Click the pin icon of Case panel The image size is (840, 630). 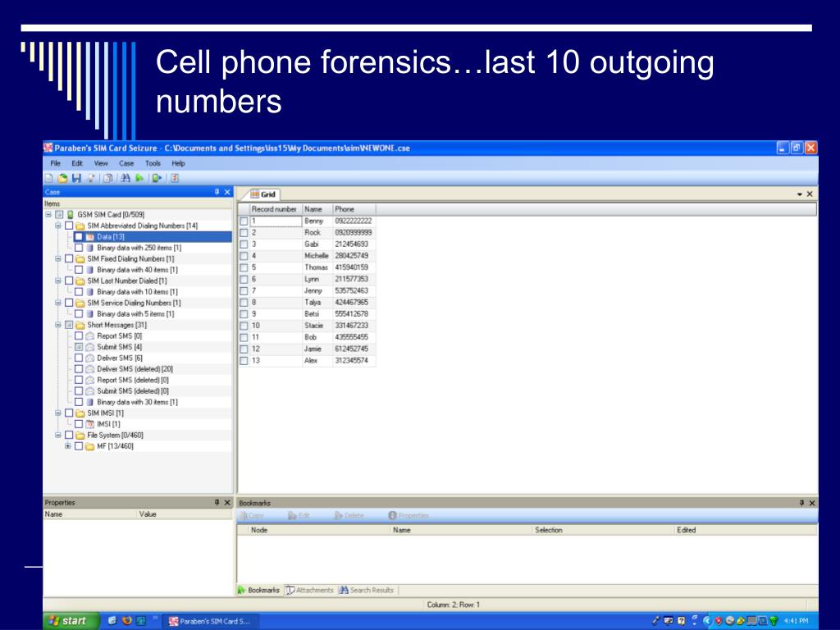pyautogui.click(x=217, y=192)
